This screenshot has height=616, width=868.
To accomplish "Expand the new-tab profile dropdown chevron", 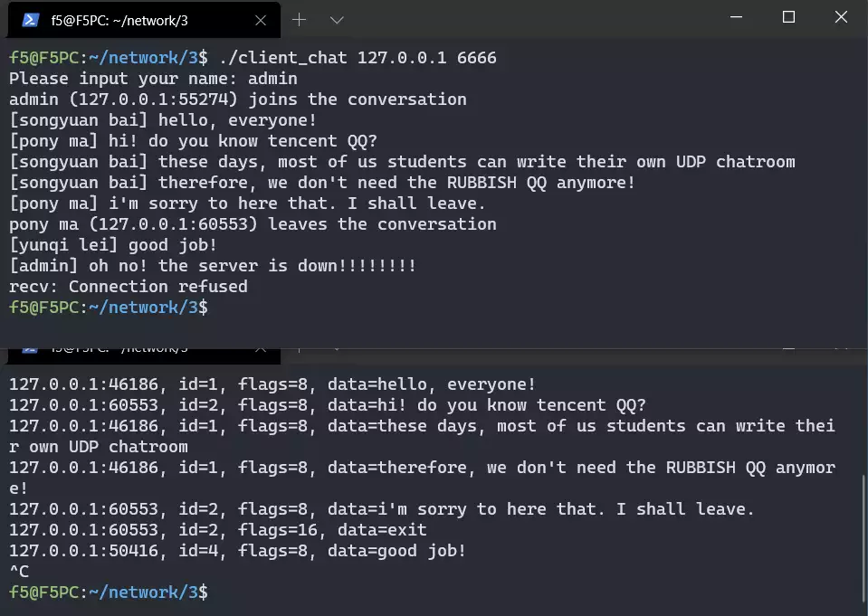I will point(337,19).
